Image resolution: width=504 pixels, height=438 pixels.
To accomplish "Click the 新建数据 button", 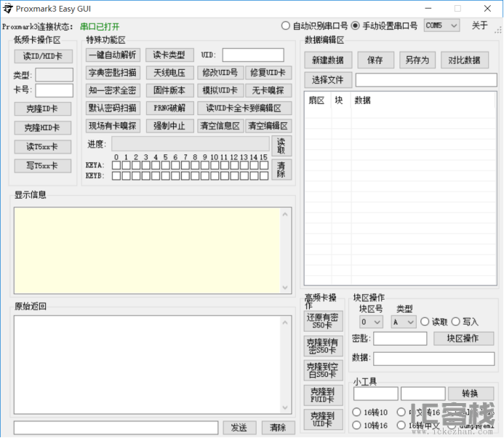I will pos(328,60).
